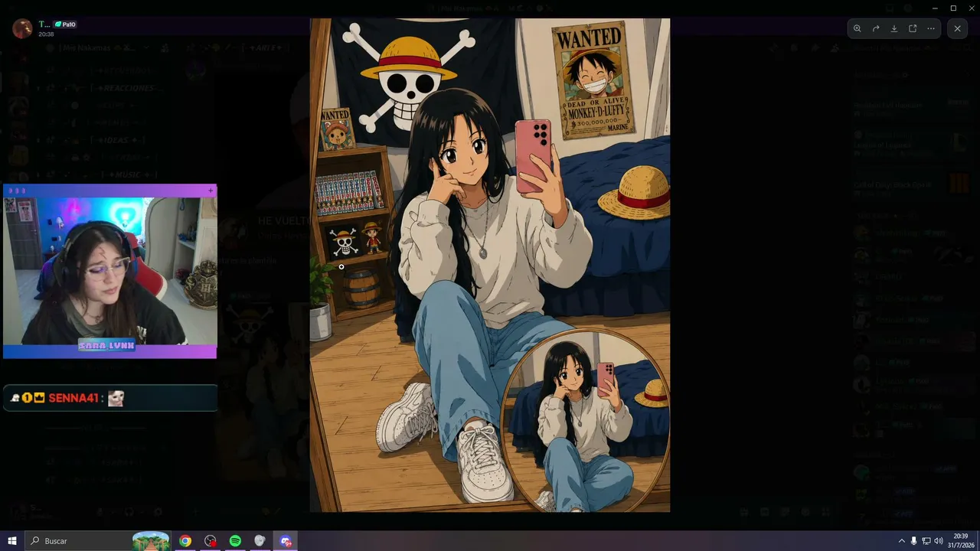Viewport: 980px width, 551px height.
Task: Zoom into the image with the magnifier icon
Action: (x=857, y=28)
